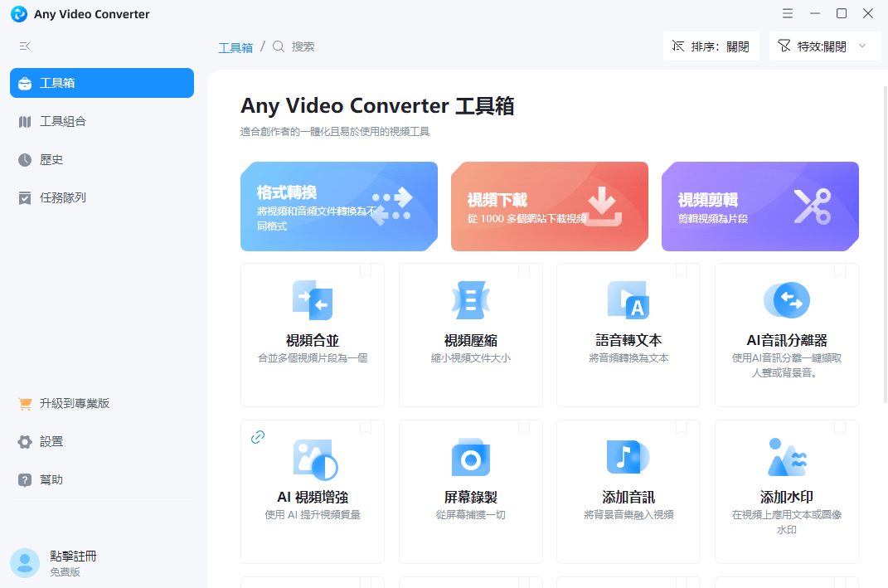Click 點擊註冊 to register

[x=73, y=556]
